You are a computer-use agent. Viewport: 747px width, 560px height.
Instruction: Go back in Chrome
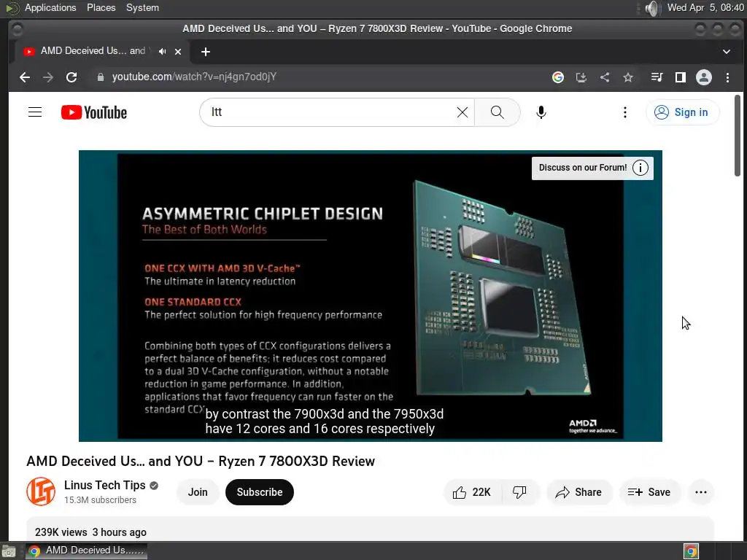point(25,77)
